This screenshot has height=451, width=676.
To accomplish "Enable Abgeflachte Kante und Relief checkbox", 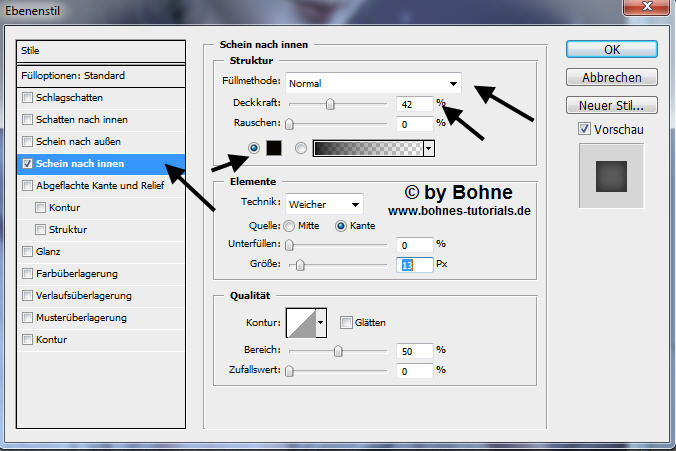I will point(28,185).
